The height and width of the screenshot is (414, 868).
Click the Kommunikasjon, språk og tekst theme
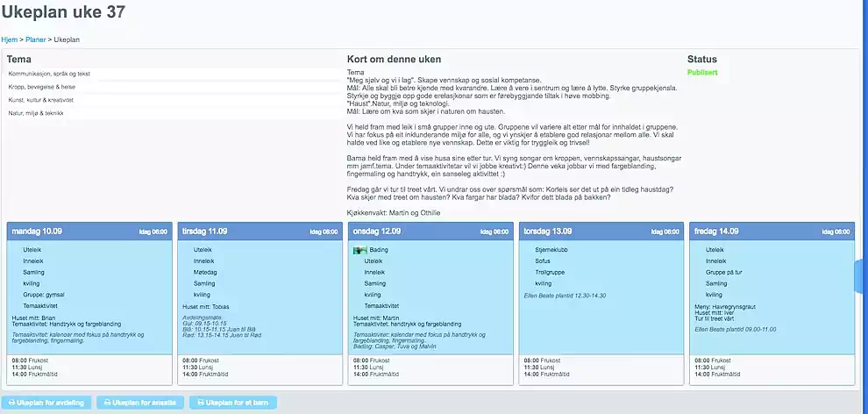[x=49, y=74]
